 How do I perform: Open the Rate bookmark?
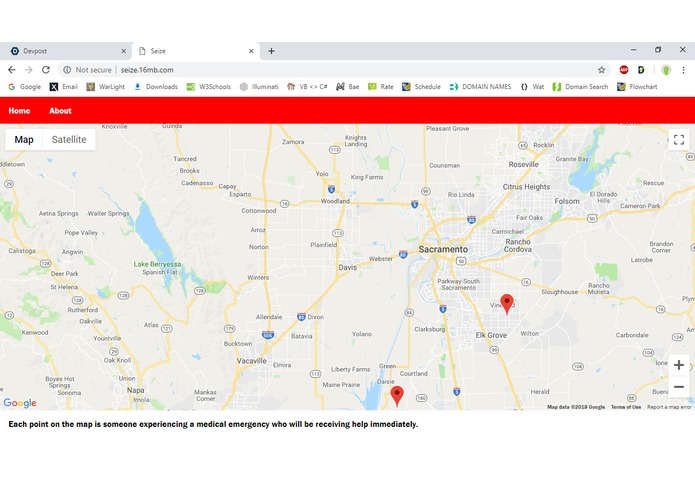coord(381,87)
